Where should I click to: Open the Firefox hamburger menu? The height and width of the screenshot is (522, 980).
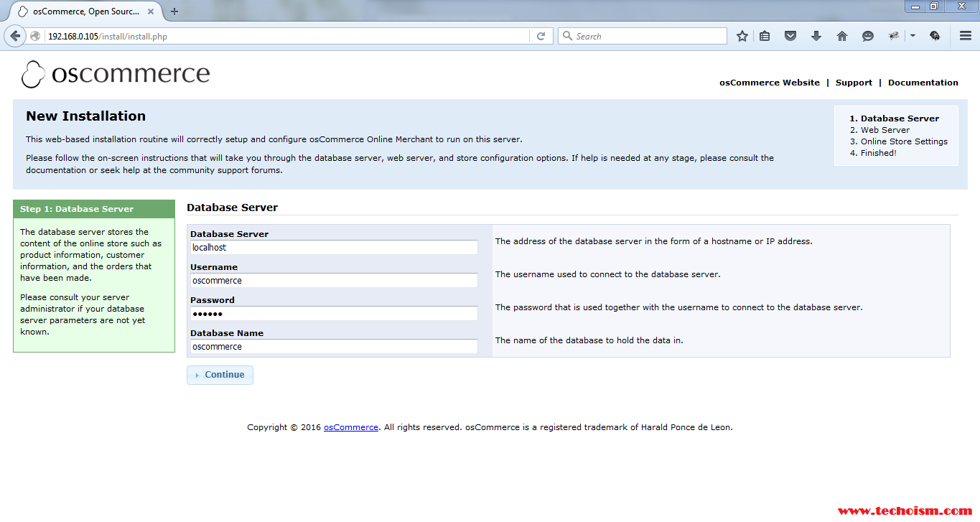[x=966, y=36]
